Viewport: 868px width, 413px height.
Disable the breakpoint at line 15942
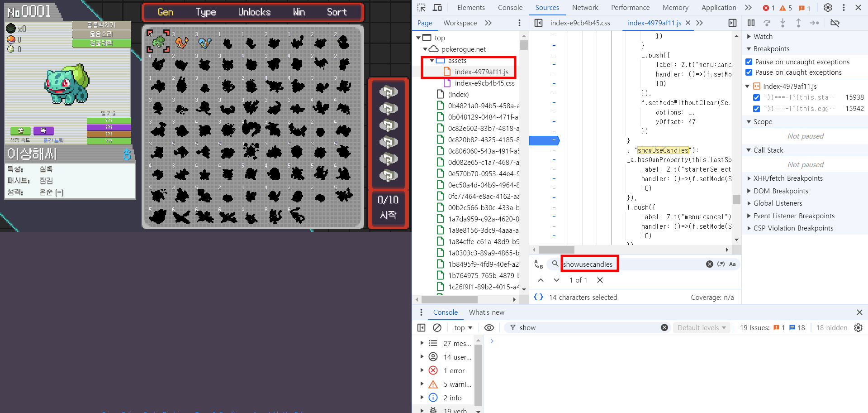[756, 109]
